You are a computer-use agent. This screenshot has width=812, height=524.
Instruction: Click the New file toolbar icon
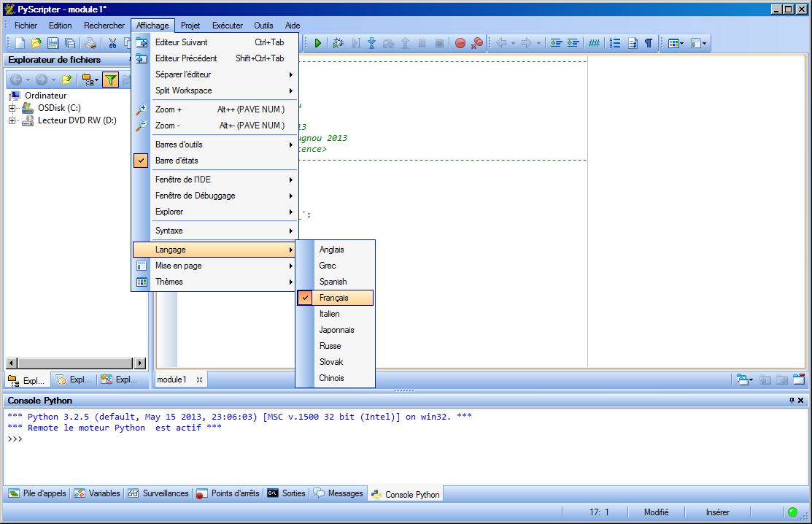pos(20,43)
